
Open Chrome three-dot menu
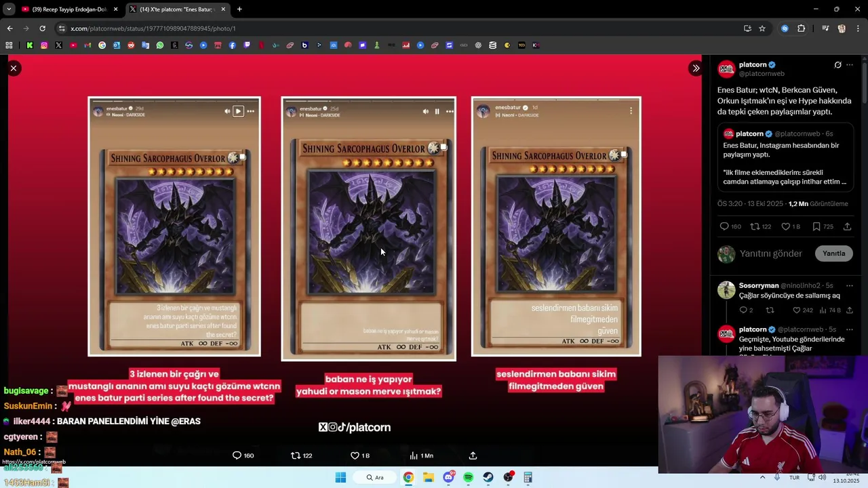(858, 28)
